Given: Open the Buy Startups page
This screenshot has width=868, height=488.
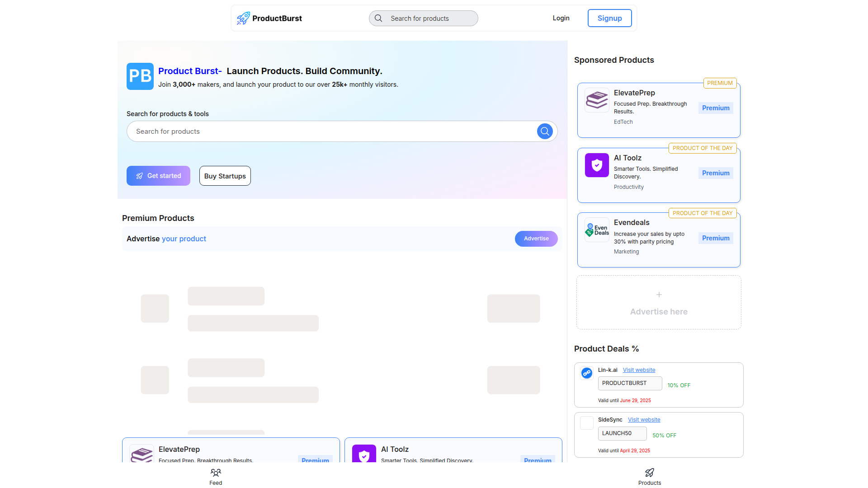Looking at the screenshot, I should (225, 176).
